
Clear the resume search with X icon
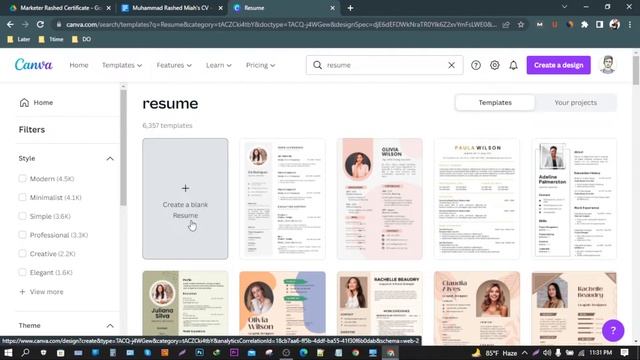(x=451, y=65)
